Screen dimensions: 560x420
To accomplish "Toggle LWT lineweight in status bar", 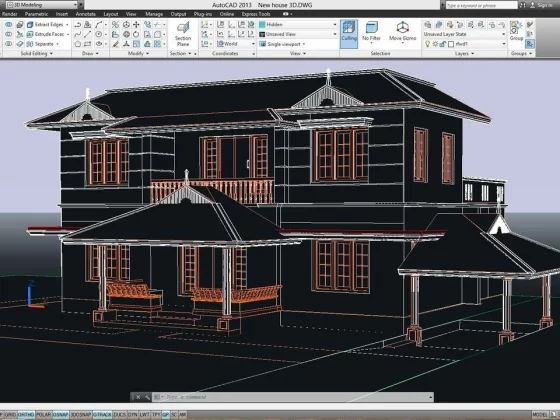I will (144, 415).
